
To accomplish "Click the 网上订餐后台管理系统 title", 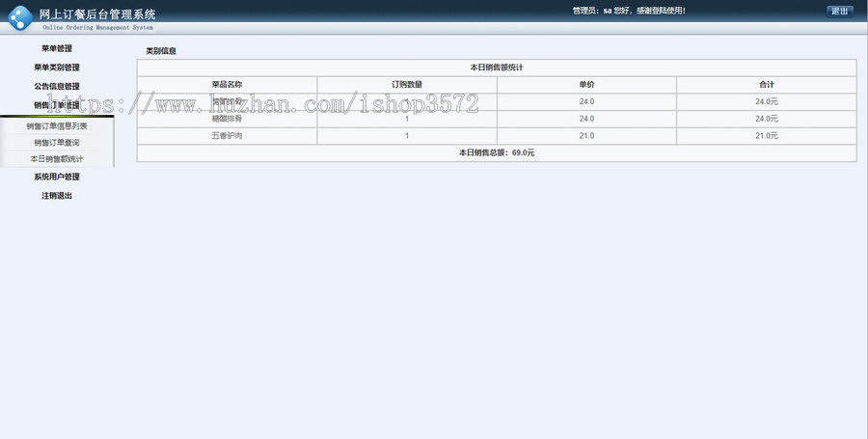I will pyautogui.click(x=97, y=14).
